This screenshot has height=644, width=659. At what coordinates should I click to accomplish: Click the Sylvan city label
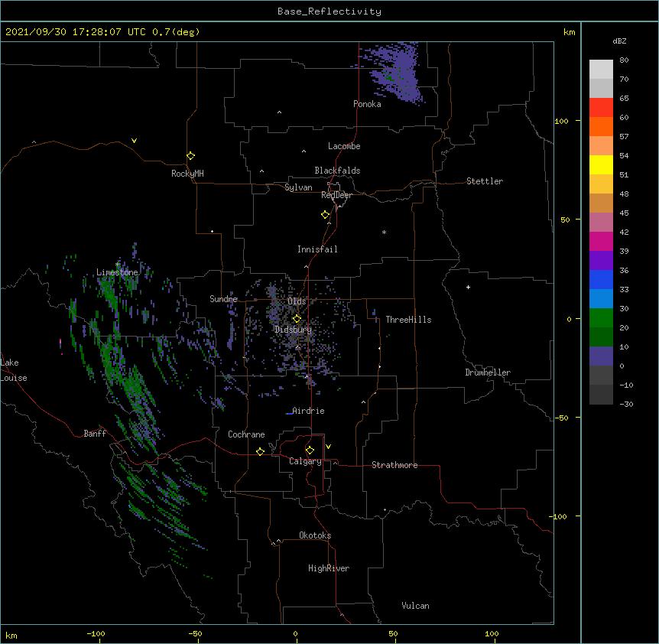298,187
